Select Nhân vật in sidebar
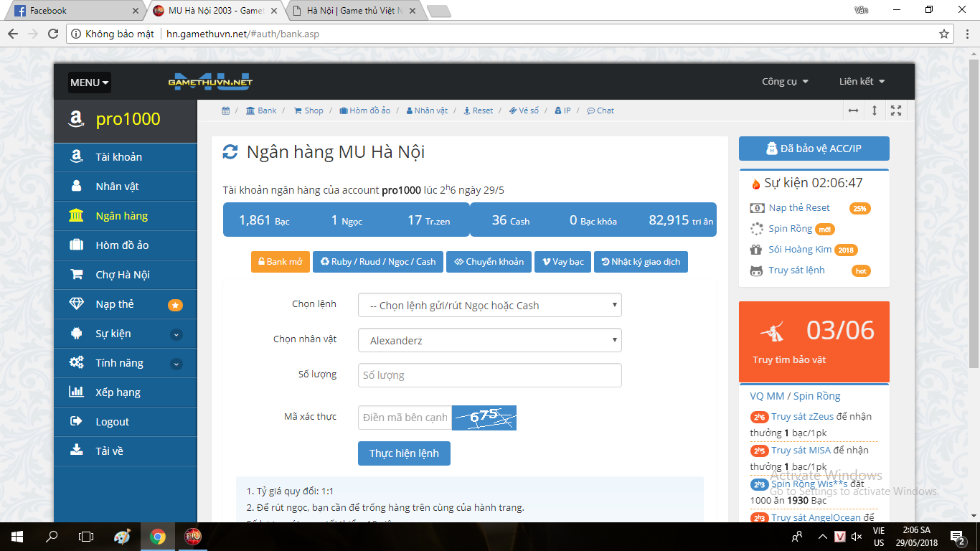This screenshot has width=980, height=551. 126,187
